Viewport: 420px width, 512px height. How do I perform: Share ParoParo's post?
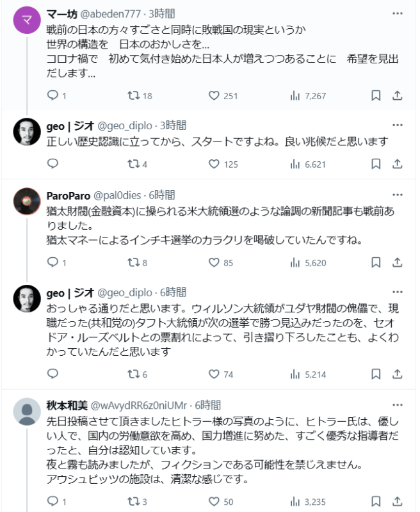click(x=397, y=262)
